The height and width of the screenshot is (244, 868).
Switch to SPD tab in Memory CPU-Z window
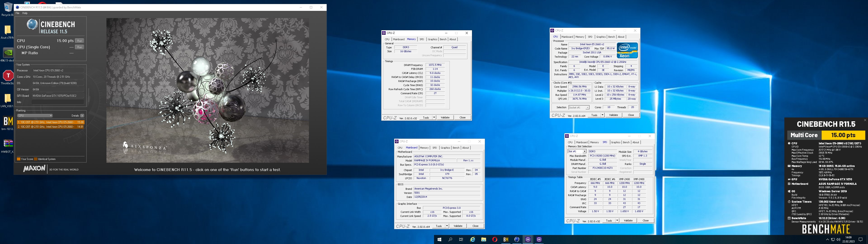[422, 40]
